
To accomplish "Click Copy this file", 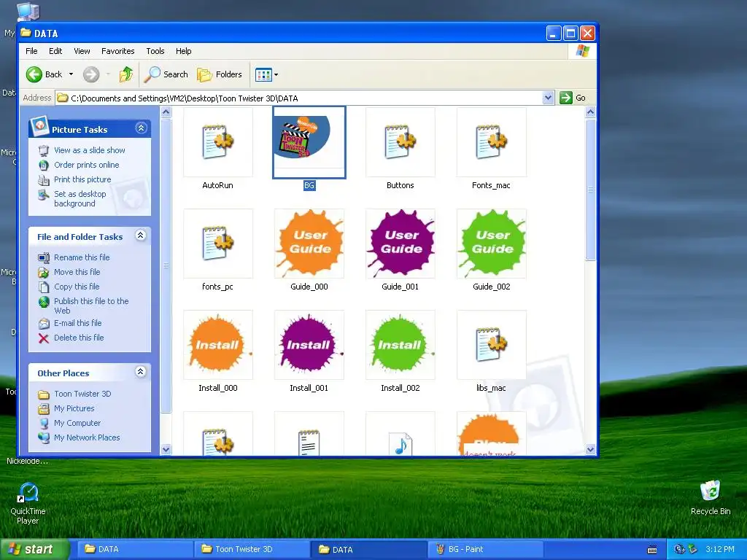I will [77, 287].
